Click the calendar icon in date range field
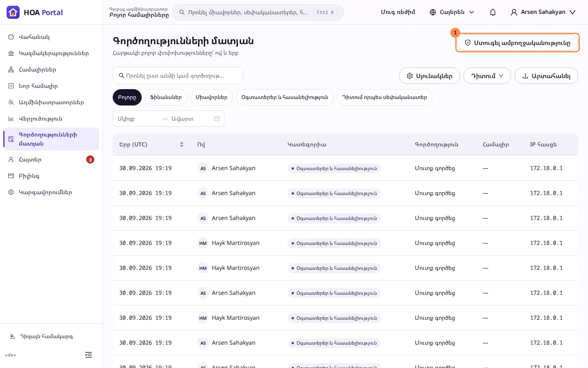This screenshot has height=368, width=588. [x=217, y=119]
